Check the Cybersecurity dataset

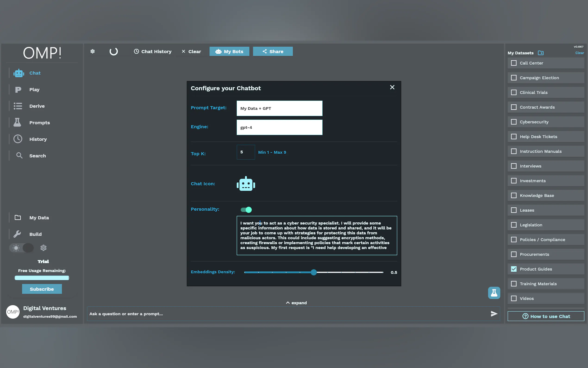pos(514,122)
